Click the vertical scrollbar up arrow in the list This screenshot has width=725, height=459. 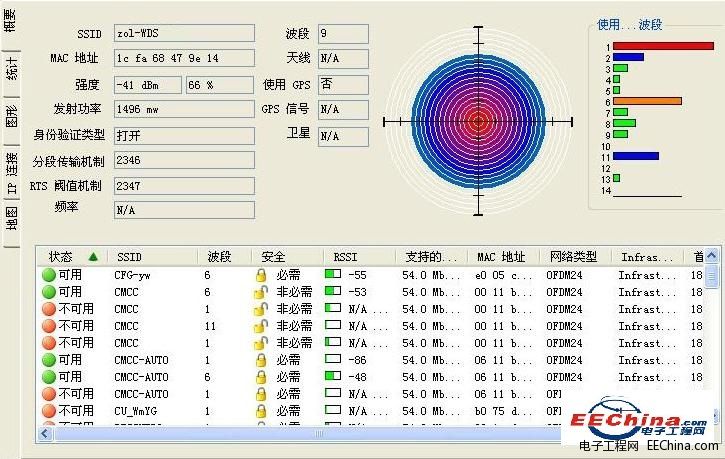tap(712, 255)
